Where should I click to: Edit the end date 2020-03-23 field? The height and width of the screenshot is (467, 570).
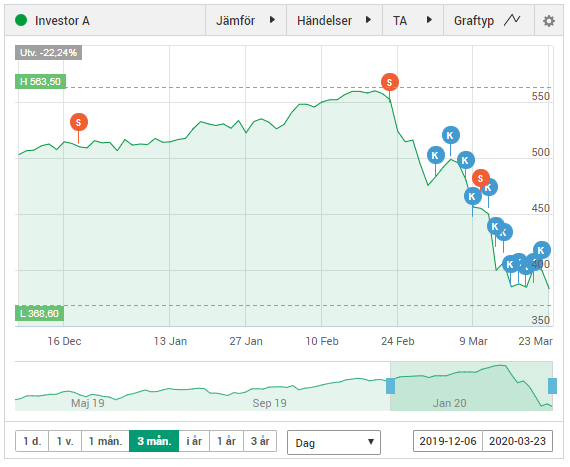[x=518, y=441]
